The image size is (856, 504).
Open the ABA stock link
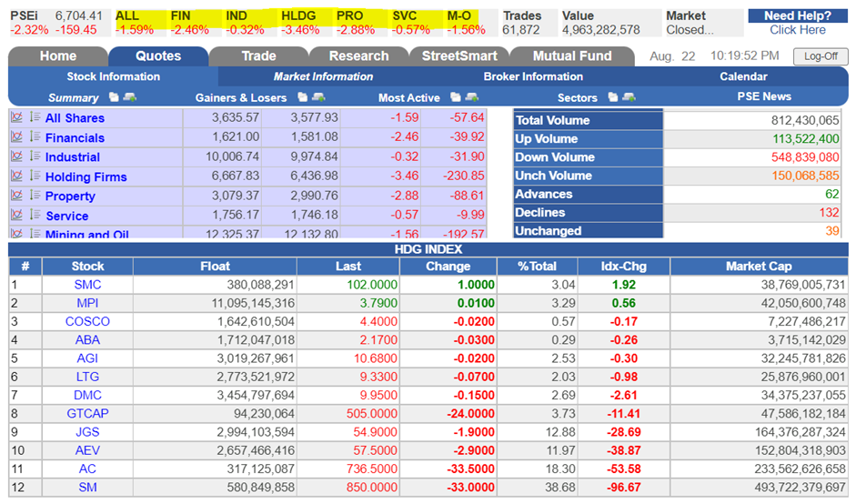click(87, 339)
